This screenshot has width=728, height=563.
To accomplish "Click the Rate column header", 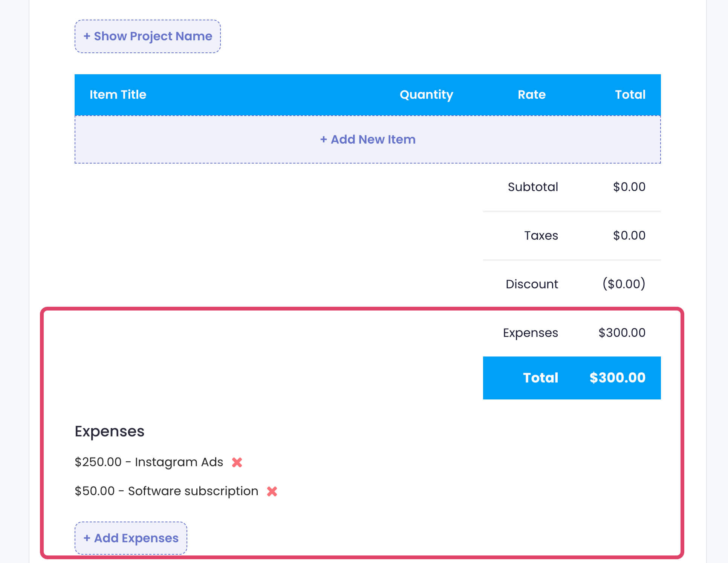I will pos(531,95).
